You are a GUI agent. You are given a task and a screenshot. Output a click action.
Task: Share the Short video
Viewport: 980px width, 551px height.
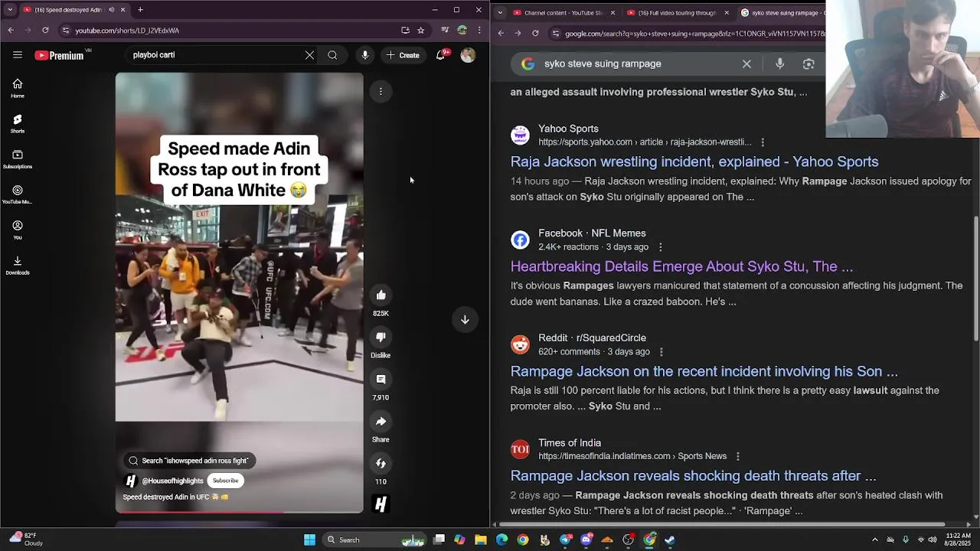[x=381, y=421]
